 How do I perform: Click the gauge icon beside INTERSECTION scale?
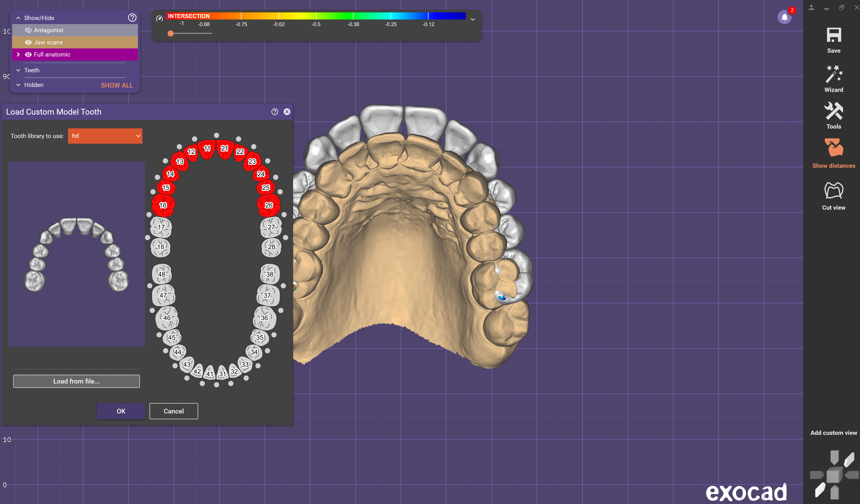[x=159, y=18]
